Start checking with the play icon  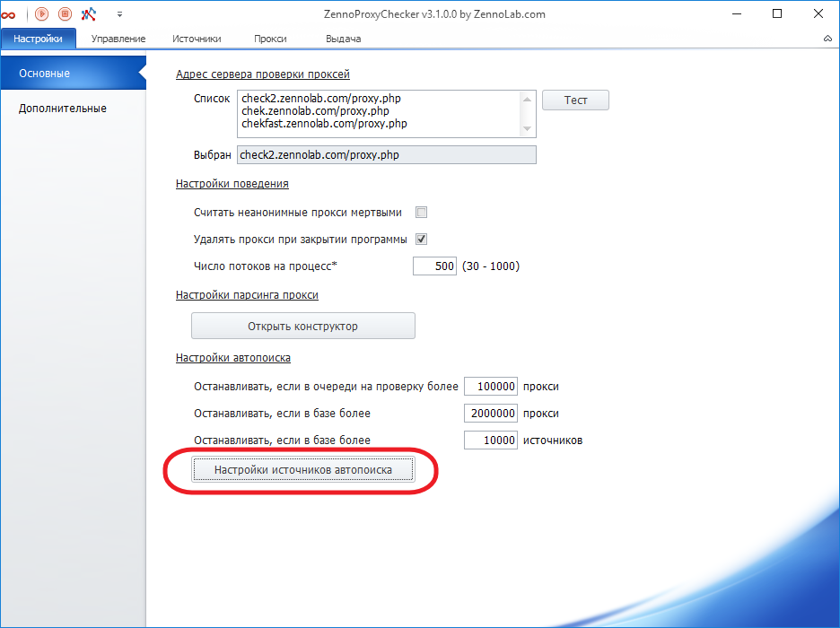(42, 14)
